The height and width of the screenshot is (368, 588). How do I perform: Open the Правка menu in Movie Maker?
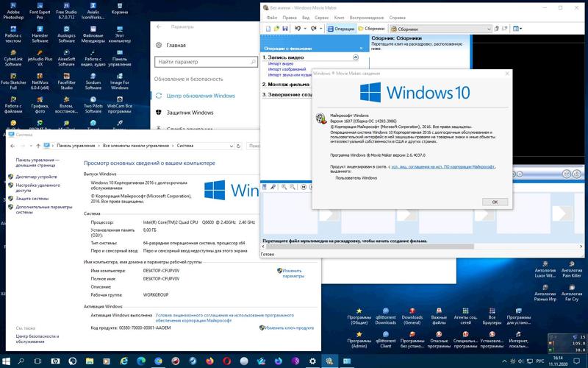pyautogui.click(x=290, y=18)
